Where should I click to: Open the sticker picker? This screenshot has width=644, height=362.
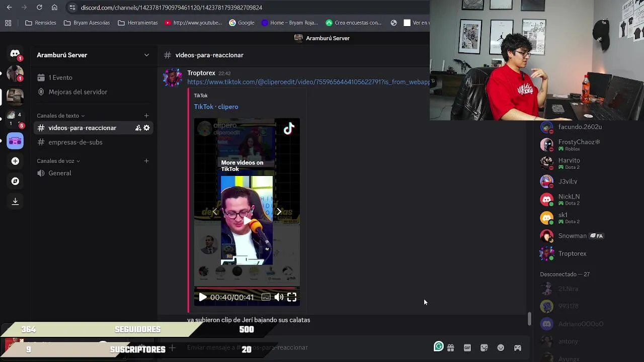(484, 347)
